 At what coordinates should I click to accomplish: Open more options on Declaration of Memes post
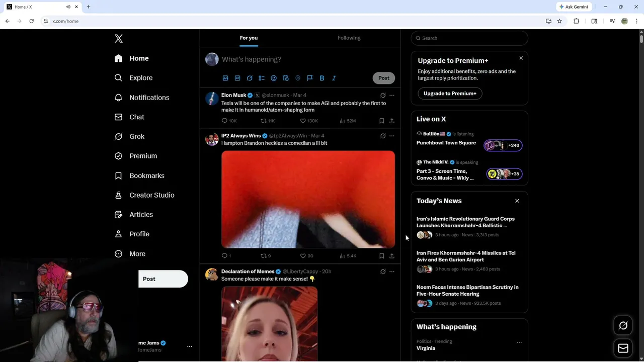[392, 271]
